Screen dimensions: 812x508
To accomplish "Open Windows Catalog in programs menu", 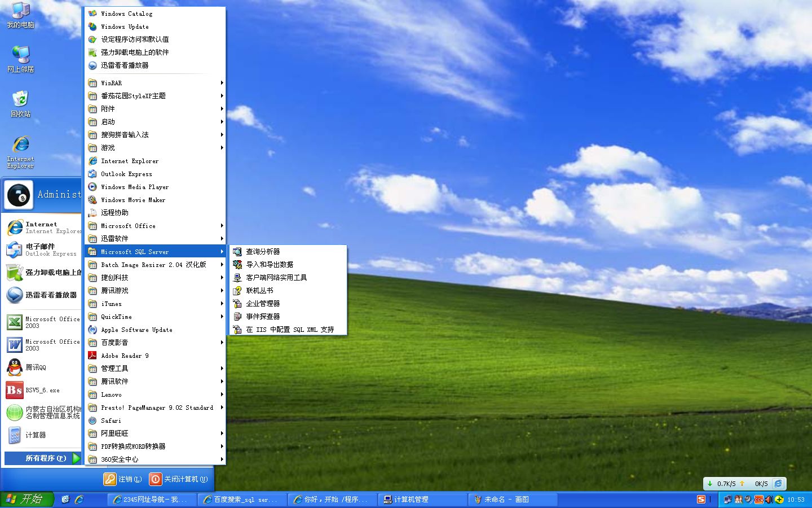I will pyautogui.click(x=155, y=14).
